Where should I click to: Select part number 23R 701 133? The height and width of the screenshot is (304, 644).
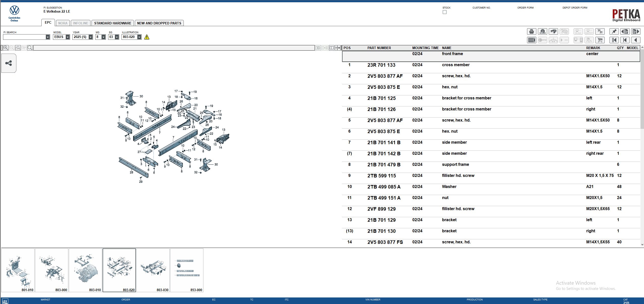(x=381, y=65)
